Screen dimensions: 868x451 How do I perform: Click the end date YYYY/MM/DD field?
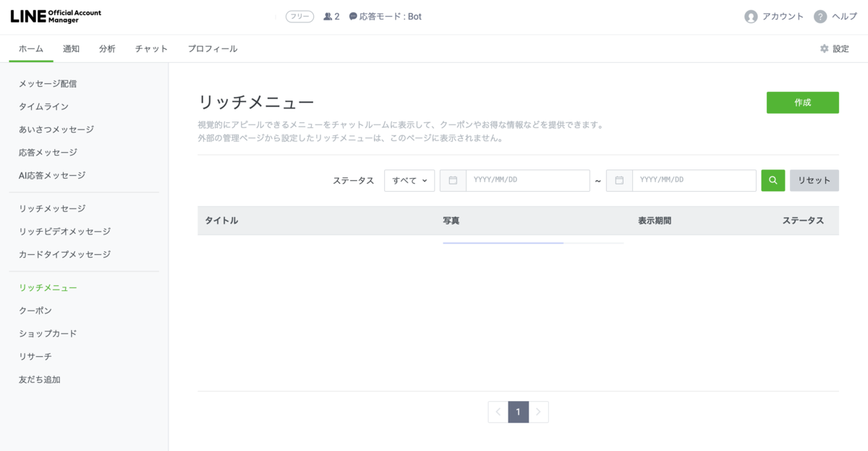tap(694, 180)
